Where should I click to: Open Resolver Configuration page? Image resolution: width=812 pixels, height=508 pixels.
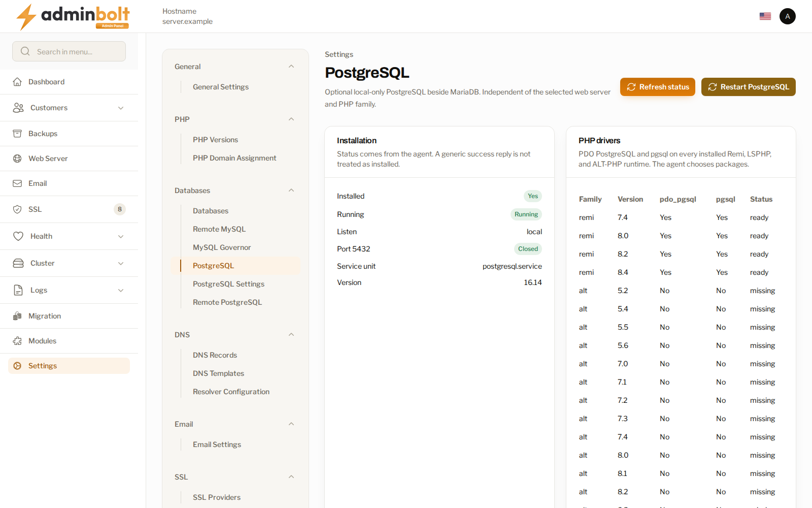[x=231, y=392]
